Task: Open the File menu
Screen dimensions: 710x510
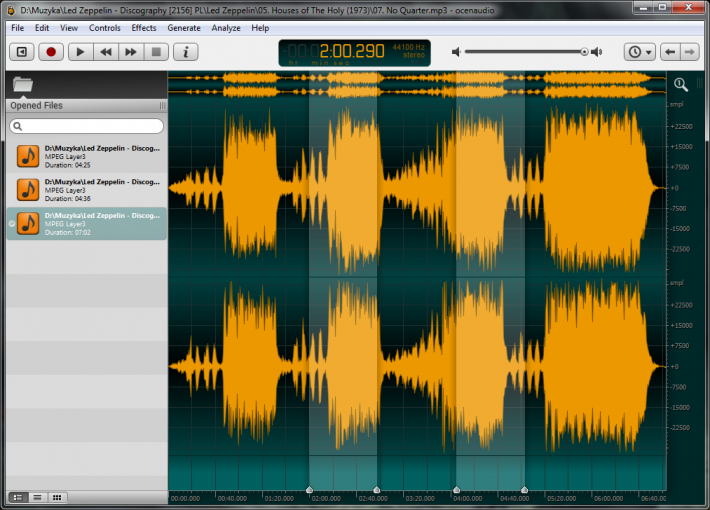Action: [x=18, y=28]
